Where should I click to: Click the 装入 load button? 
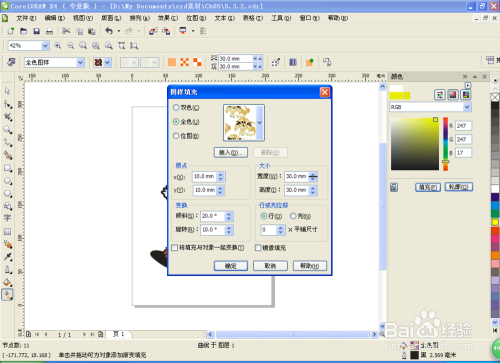point(231,152)
